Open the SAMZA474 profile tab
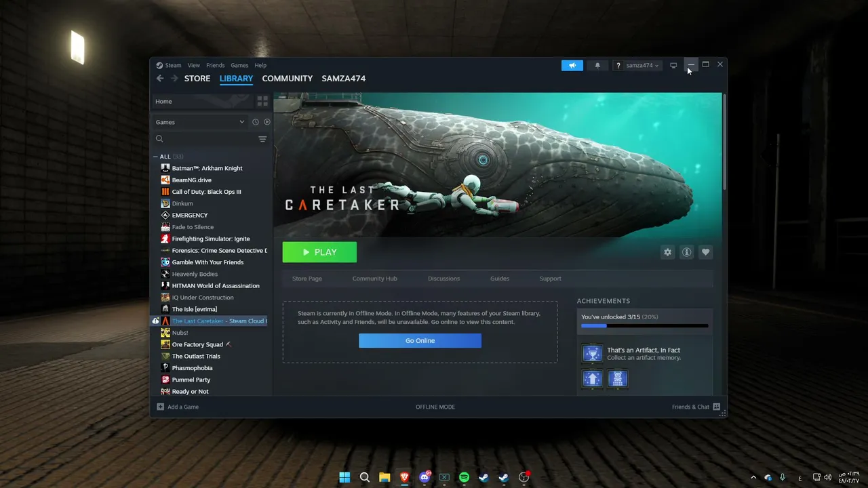The width and height of the screenshot is (868, 488). point(344,79)
